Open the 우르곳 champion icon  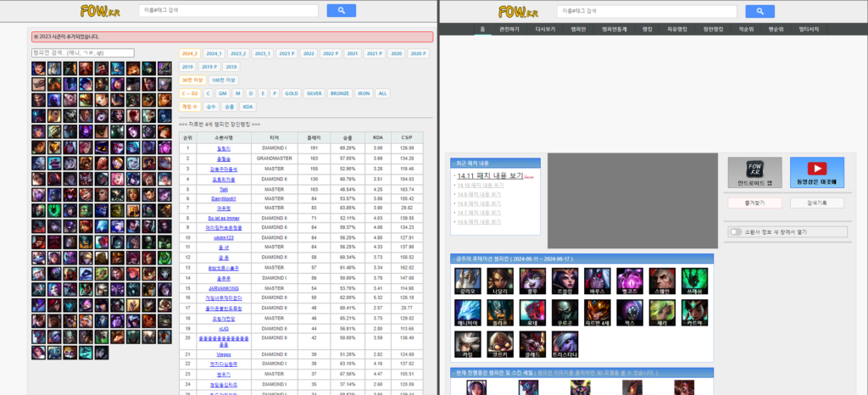565,313
